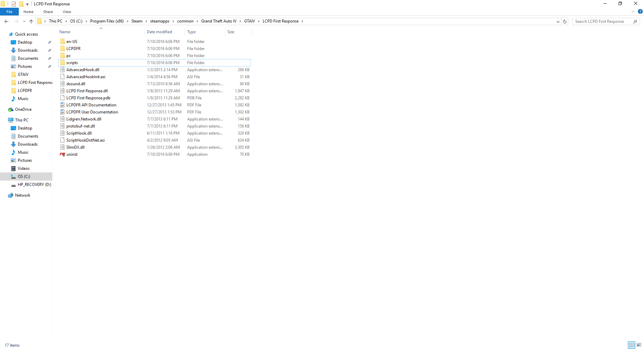Sort files by the Name column
The height and width of the screenshot is (349, 644).
101,32
